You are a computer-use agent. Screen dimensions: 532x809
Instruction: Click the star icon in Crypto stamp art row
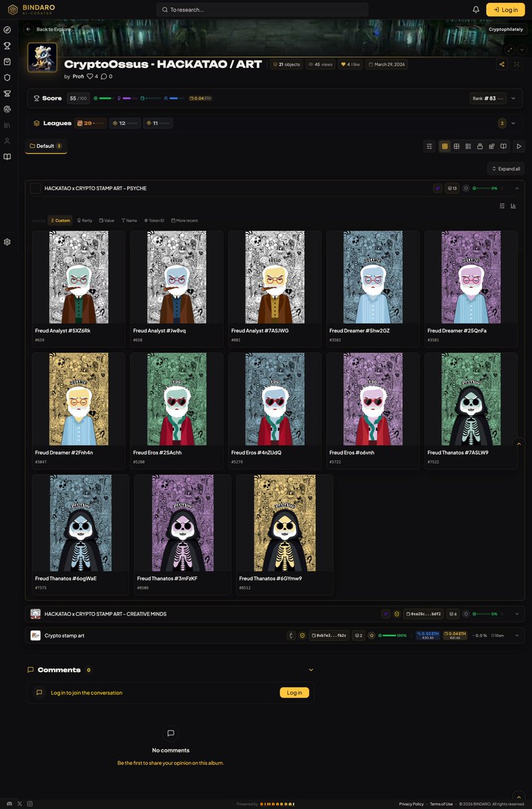(x=371, y=635)
